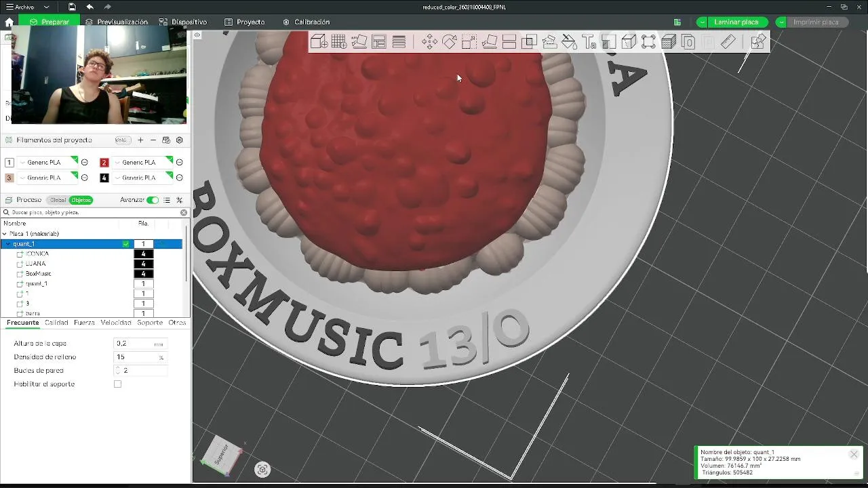Collapse the quant_1 object tree node
The height and width of the screenshot is (488, 868).
tap(8, 244)
